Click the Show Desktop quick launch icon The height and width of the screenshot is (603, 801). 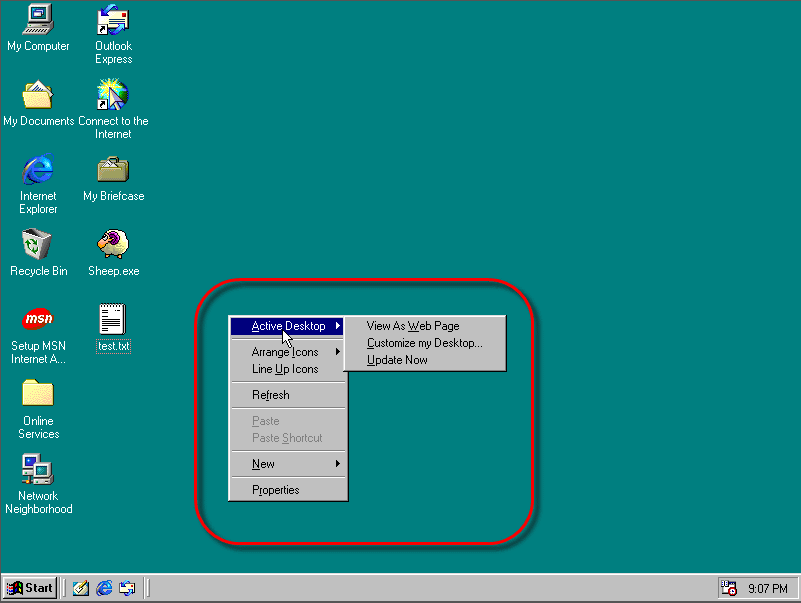tap(82, 588)
